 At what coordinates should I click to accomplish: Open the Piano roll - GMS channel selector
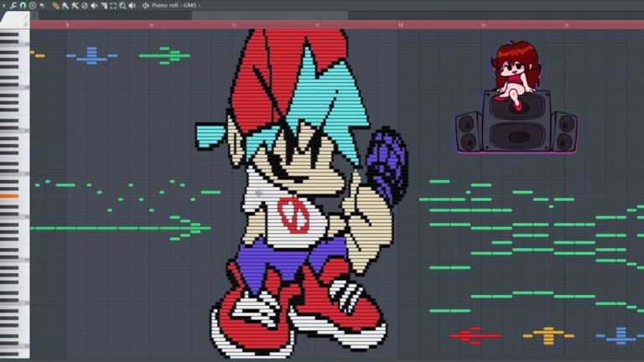(x=177, y=5)
